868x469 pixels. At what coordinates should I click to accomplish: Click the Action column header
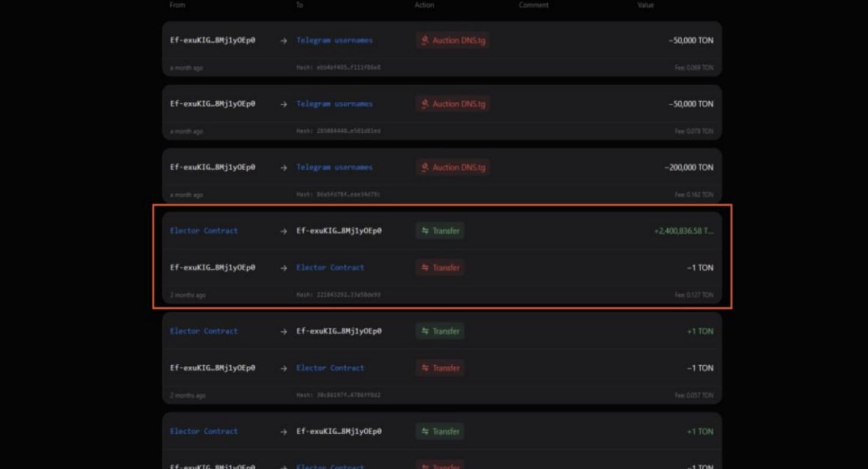point(426,5)
